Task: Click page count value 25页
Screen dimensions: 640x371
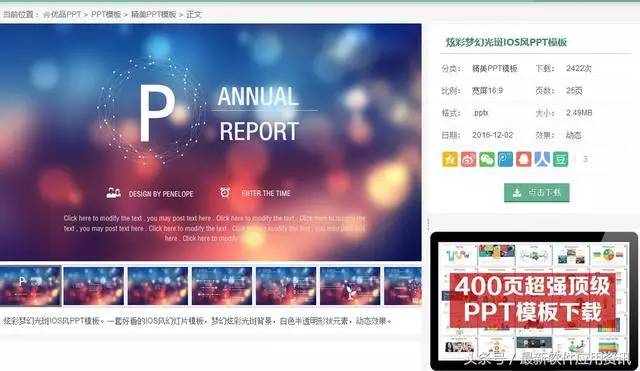Action: pyautogui.click(x=574, y=91)
